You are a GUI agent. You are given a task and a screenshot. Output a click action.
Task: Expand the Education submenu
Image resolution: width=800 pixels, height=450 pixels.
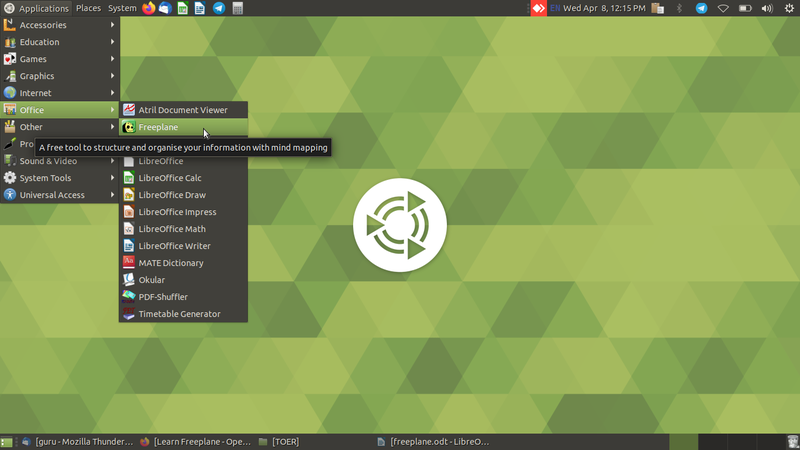click(x=60, y=42)
